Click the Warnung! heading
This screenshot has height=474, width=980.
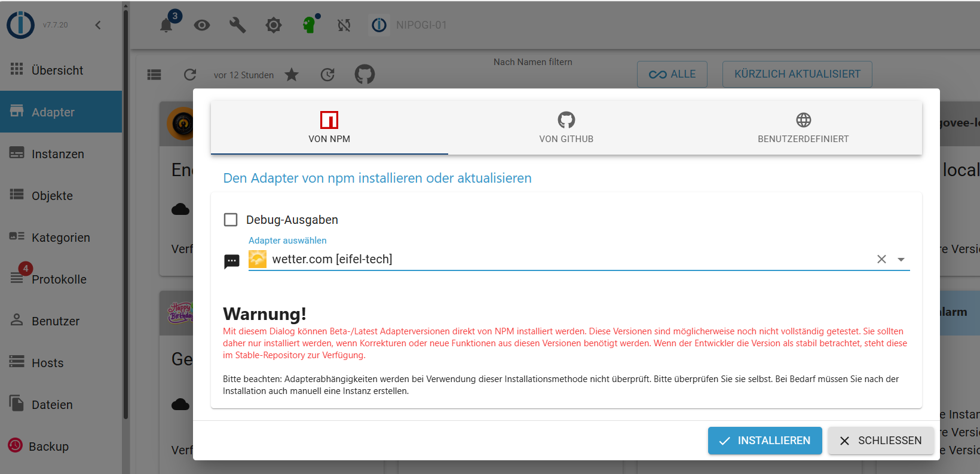[x=265, y=314]
